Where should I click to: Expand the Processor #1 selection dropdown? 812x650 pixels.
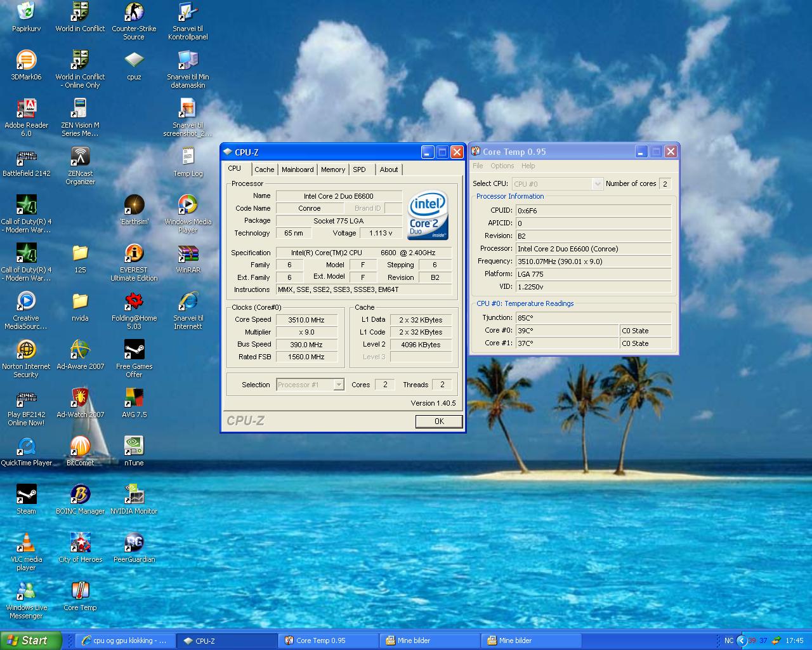(x=339, y=385)
